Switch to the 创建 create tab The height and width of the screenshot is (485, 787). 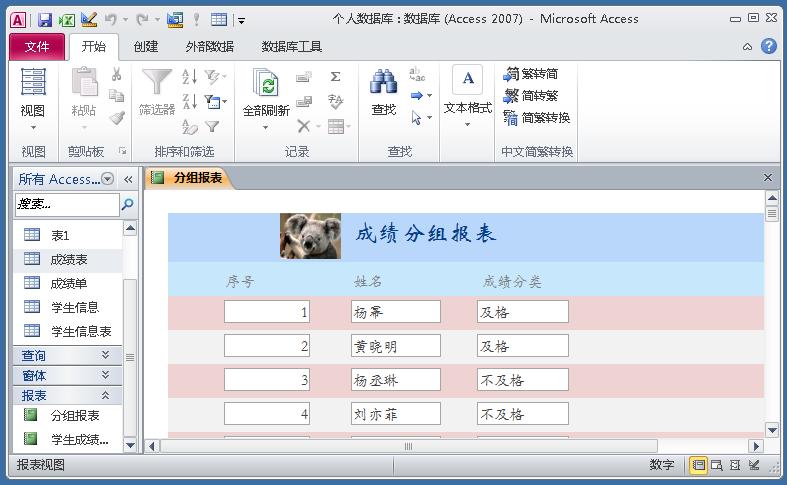(146, 47)
